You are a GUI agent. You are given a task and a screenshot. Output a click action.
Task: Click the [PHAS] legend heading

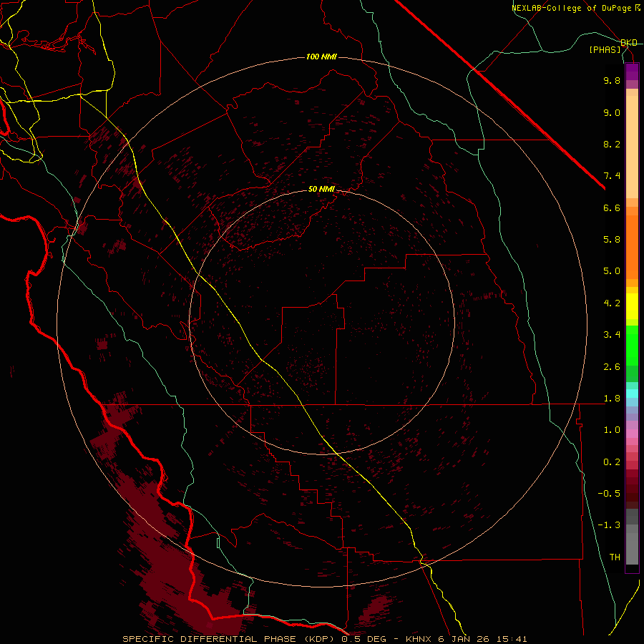(605, 49)
